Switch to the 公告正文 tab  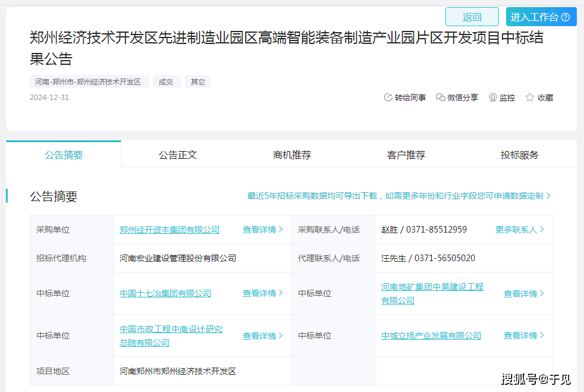click(178, 155)
